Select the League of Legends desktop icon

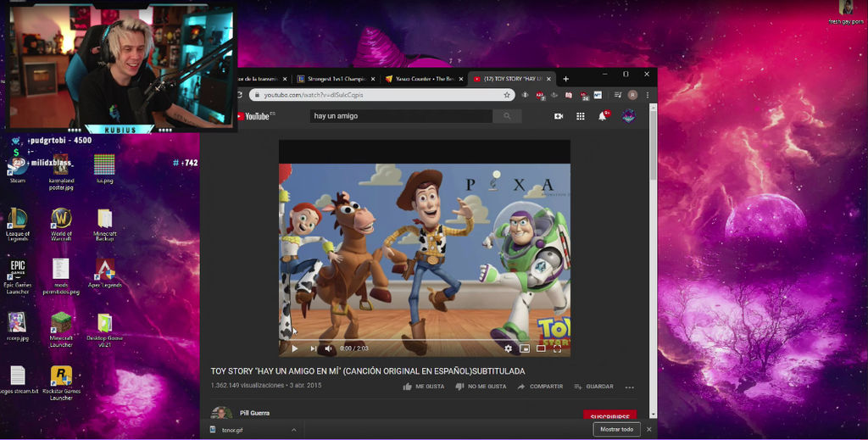coord(17,224)
